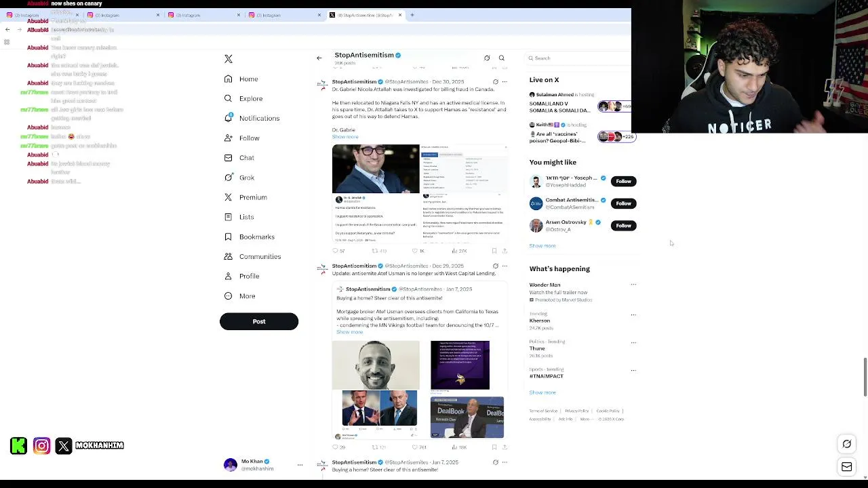Click the Grok icon on the Dec 29 post
868x488 pixels.
[x=495, y=266]
